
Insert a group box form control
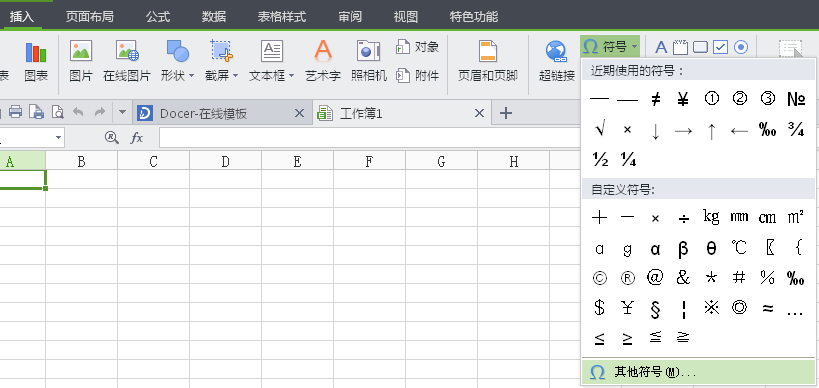680,48
